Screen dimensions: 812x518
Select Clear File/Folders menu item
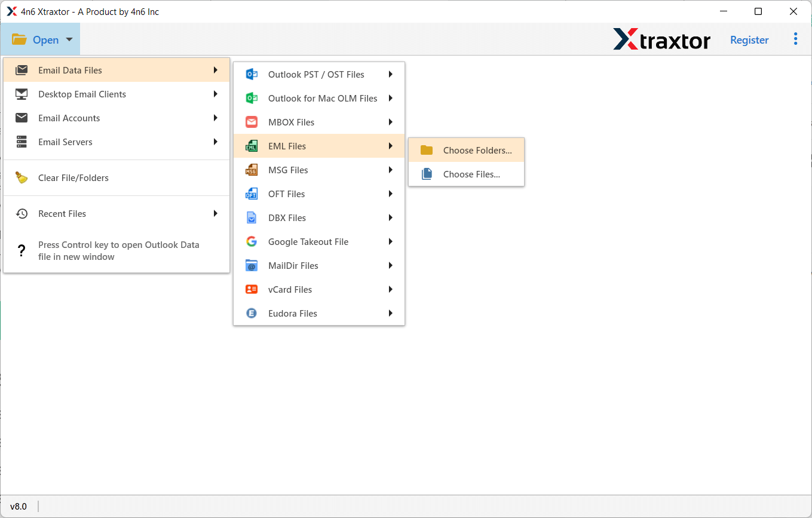pyautogui.click(x=117, y=177)
